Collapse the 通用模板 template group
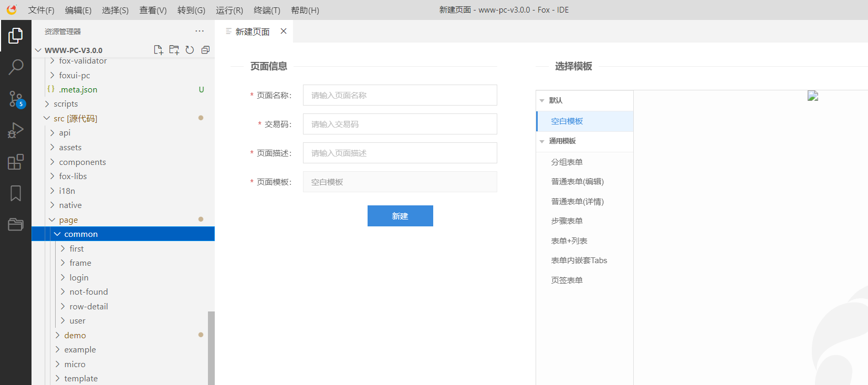 click(x=542, y=141)
